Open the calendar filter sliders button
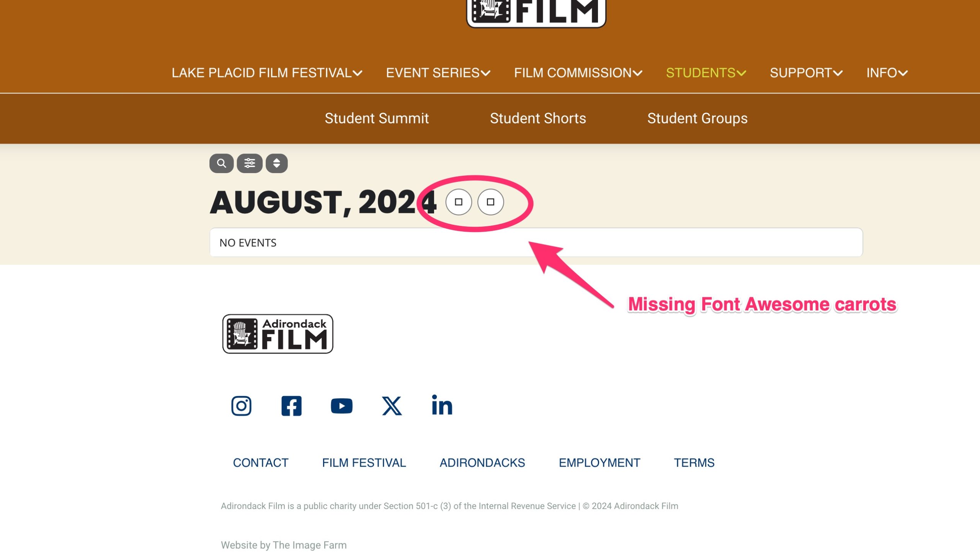This screenshot has width=980, height=560. (x=250, y=164)
